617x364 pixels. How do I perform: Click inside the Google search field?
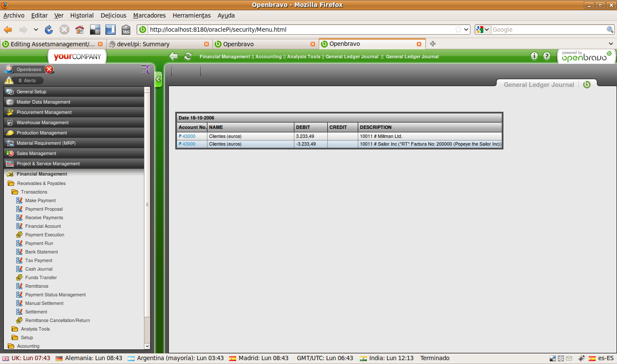(548, 30)
